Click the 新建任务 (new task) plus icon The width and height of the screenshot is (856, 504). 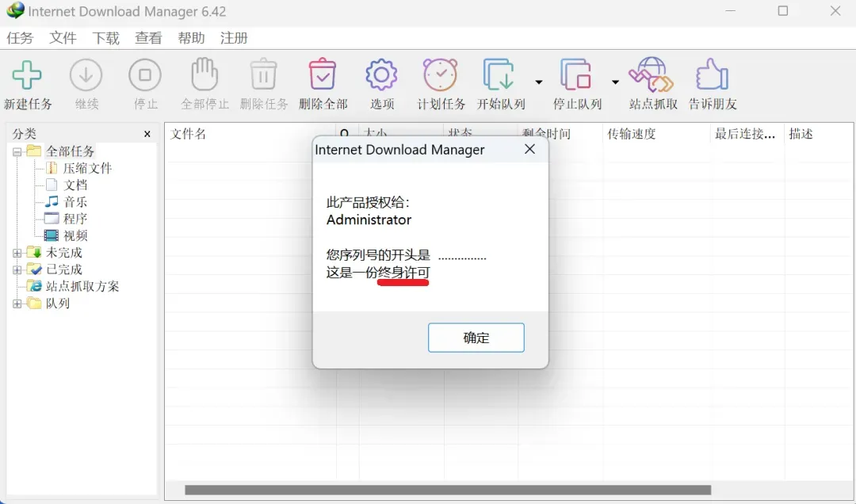[x=27, y=74]
